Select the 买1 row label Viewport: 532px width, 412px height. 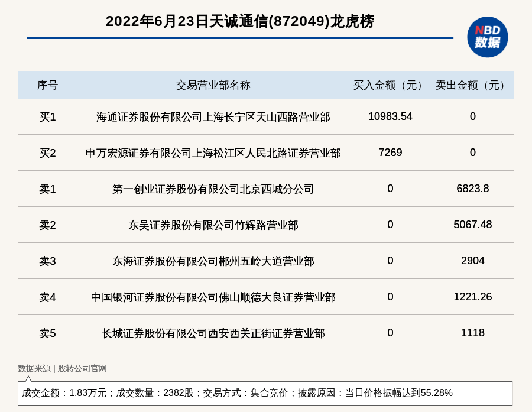tap(47, 117)
